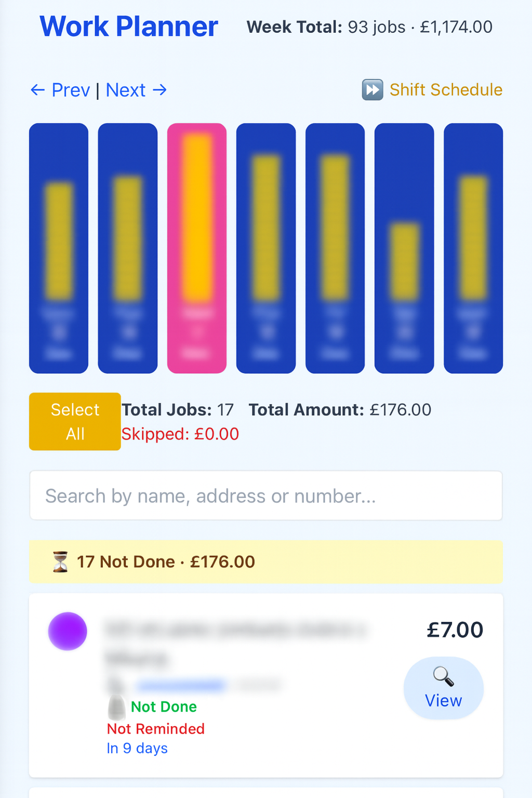Go to previous week with Prev

pyautogui.click(x=70, y=90)
